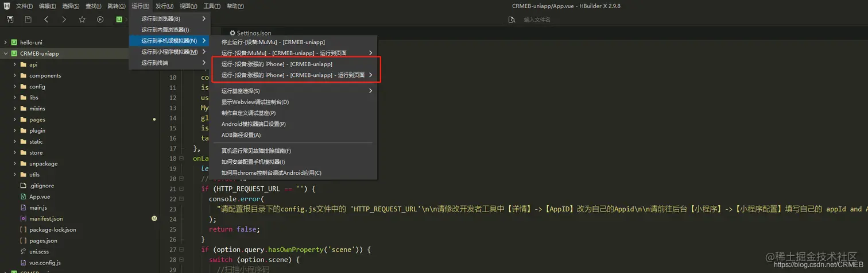Expand the pages folder chevron

click(x=14, y=120)
